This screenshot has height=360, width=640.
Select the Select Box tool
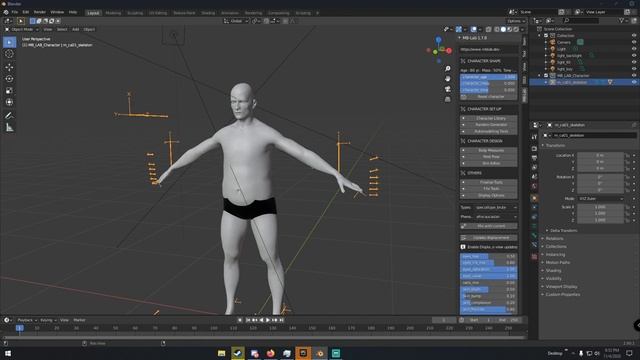(x=9, y=42)
